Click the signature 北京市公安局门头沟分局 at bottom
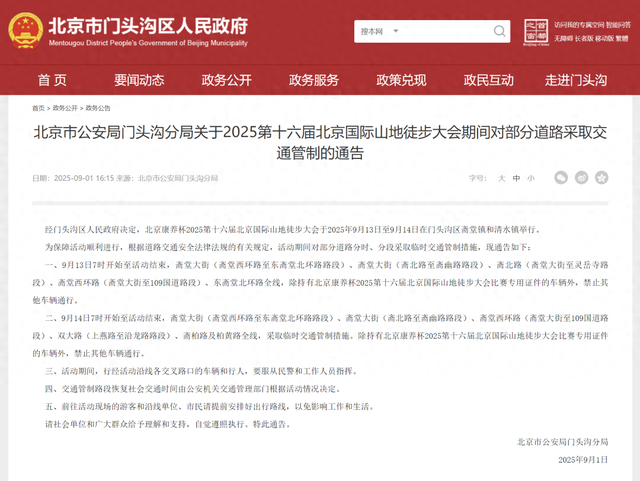 coord(562,442)
